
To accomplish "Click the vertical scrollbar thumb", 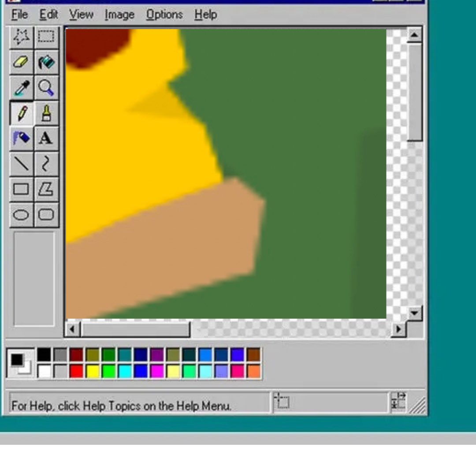I will pyautogui.click(x=414, y=92).
